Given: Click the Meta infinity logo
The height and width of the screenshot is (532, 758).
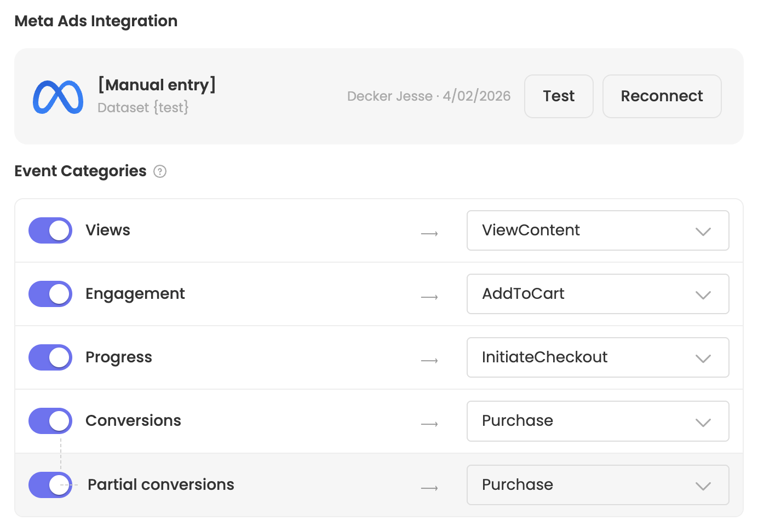Looking at the screenshot, I should tap(58, 97).
